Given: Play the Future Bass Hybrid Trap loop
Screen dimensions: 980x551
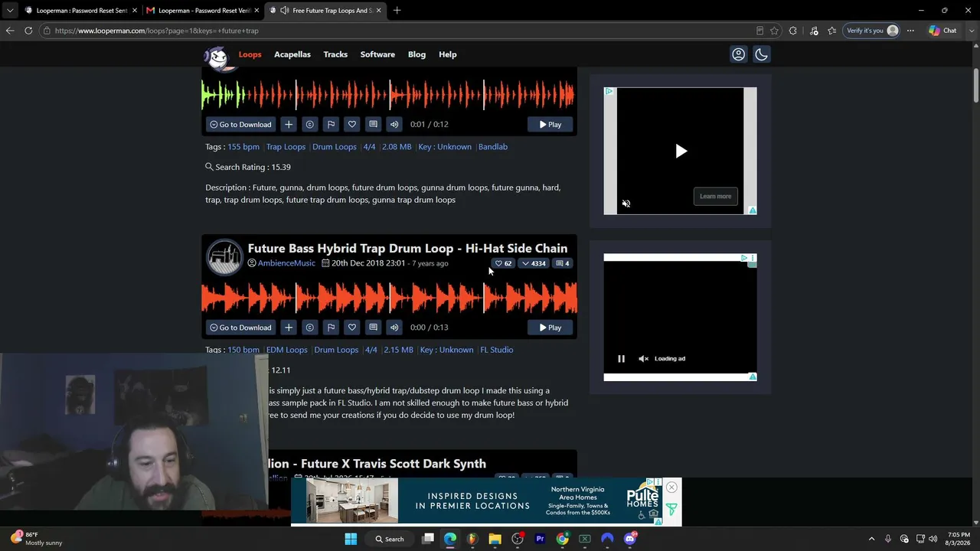Looking at the screenshot, I should pyautogui.click(x=550, y=327).
